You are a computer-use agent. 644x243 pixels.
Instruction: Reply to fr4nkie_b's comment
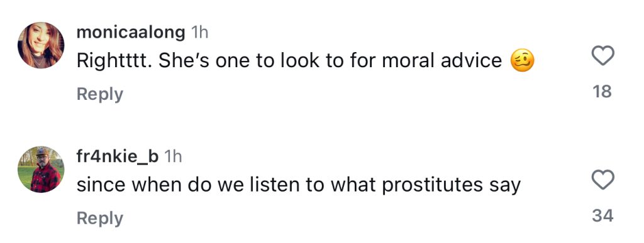coord(100,219)
